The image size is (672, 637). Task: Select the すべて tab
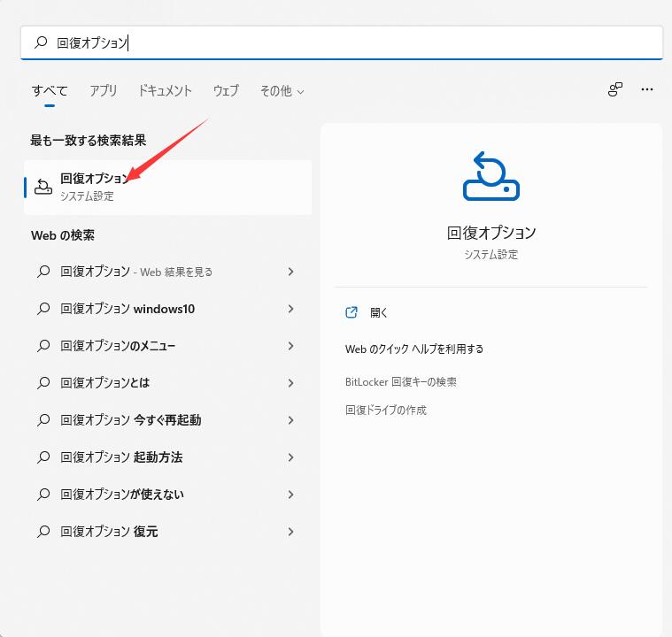(50, 91)
